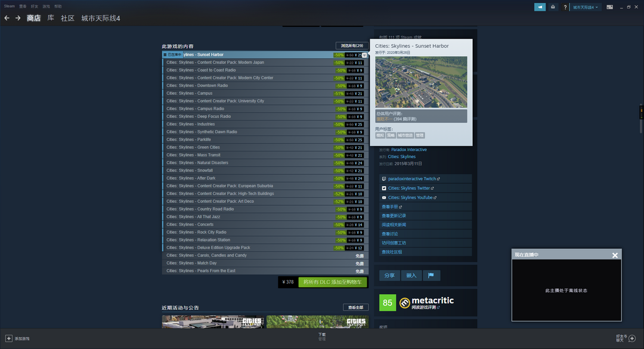Open the 查看讨论 link
The image size is (644, 349).
390,234
